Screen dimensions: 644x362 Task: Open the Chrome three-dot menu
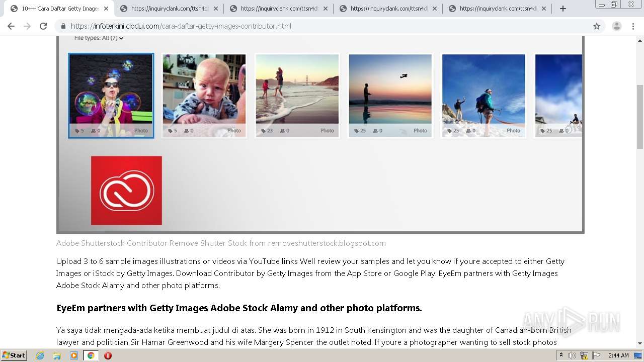(633, 26)
